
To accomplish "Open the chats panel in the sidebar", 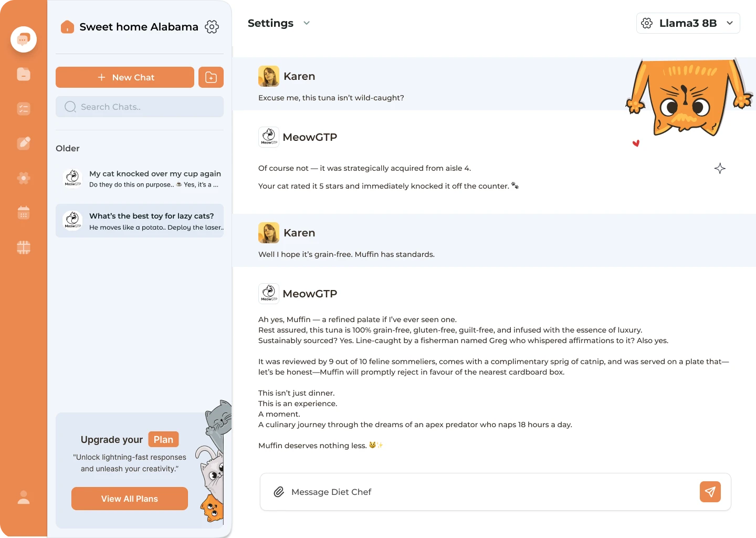I will pyautogui.click(x=24, y=39).
